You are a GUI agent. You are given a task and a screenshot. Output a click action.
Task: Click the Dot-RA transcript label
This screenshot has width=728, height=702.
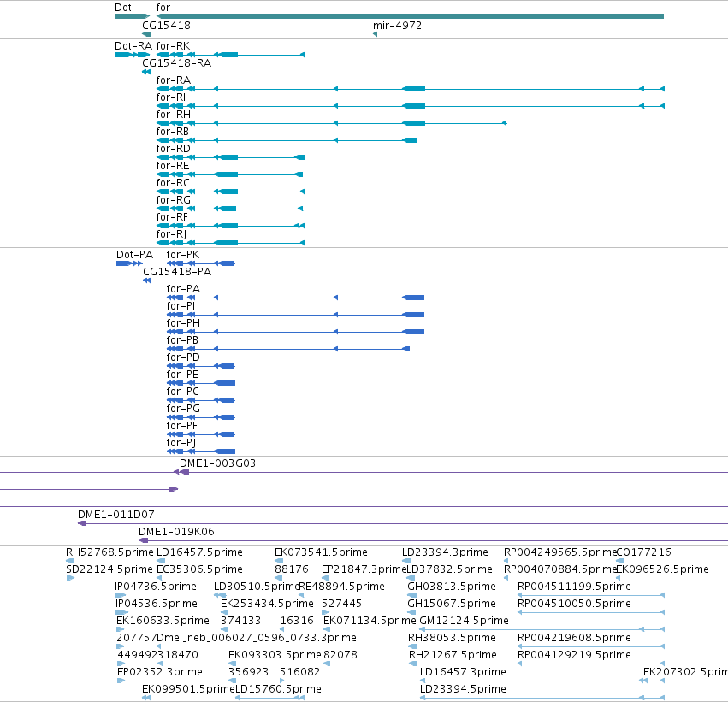tap(133, 45)
